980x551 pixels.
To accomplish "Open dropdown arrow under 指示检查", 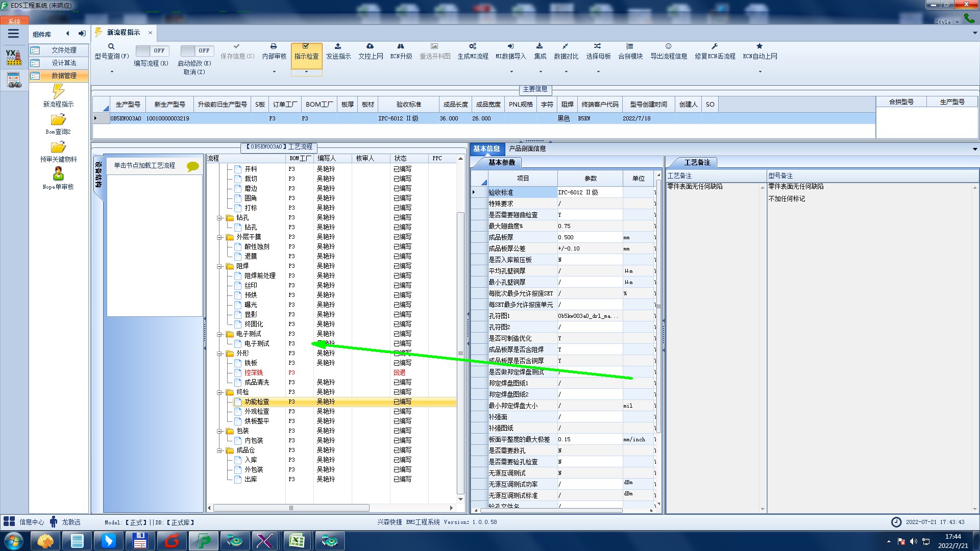I will (x=306, y=72).
